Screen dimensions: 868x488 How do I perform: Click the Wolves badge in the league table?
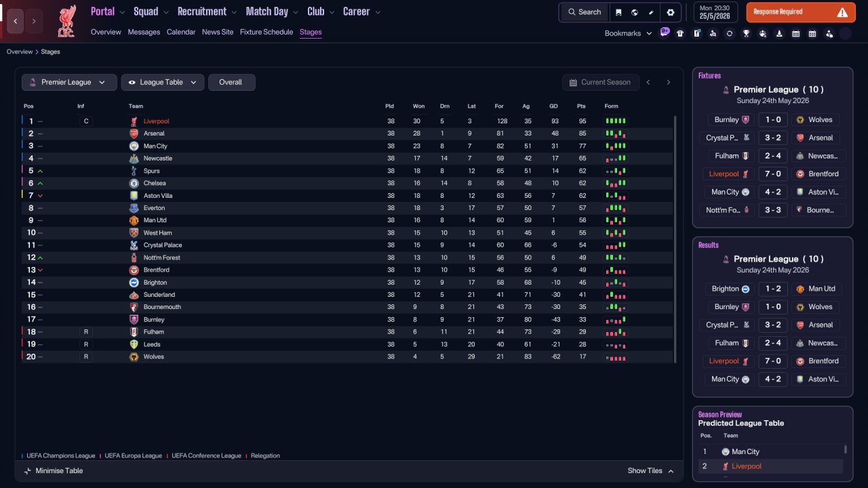coord(134,357)
